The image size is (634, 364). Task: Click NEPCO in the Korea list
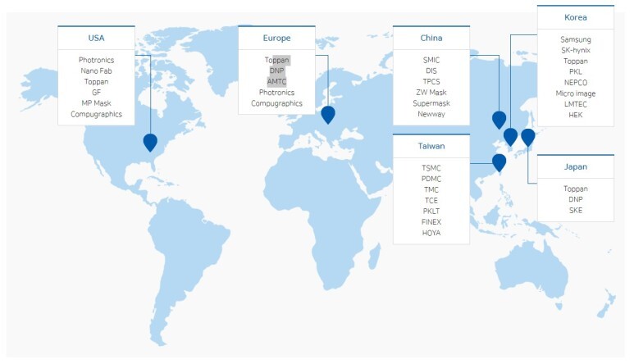[x=576, y=83]
